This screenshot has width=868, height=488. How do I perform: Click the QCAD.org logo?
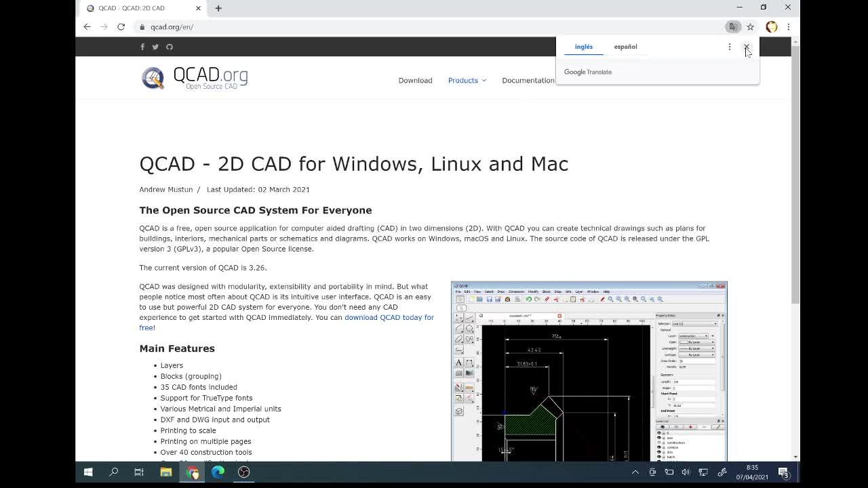[195, 78]
